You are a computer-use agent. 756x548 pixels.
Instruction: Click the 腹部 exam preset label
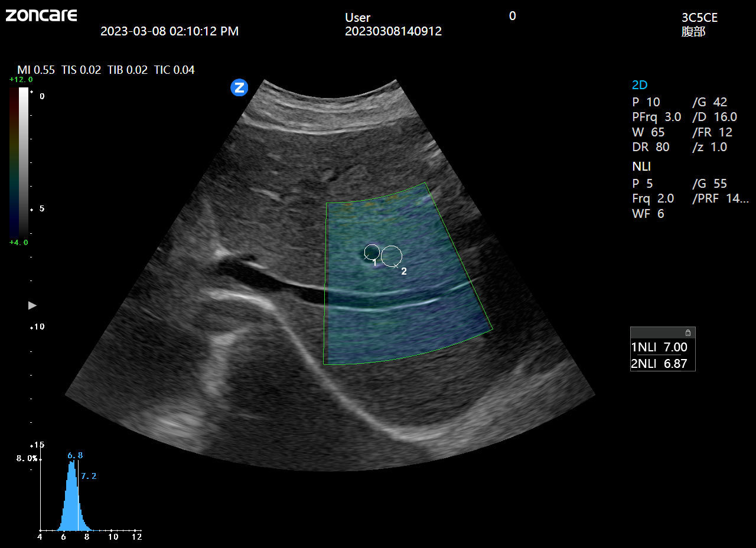tap(693, 32)
